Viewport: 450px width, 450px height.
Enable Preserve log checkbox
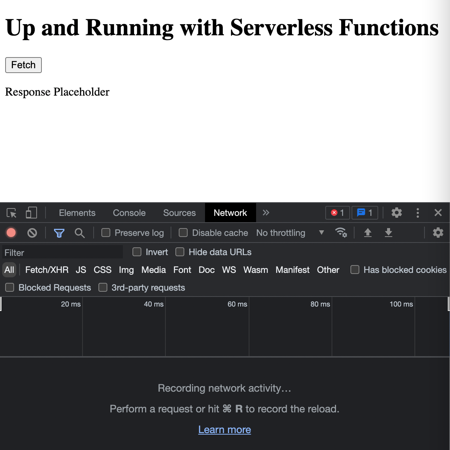[106, 233]
